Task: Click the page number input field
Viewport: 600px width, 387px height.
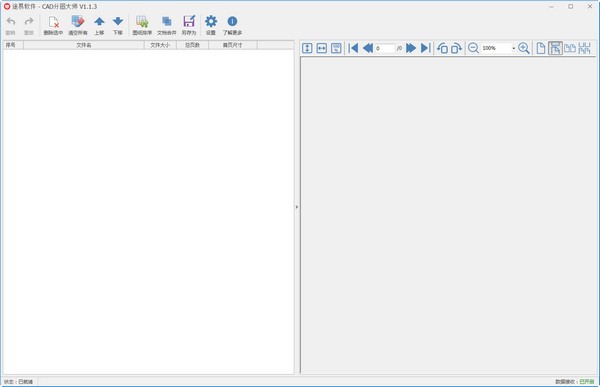Action: (x=385, y=48)
